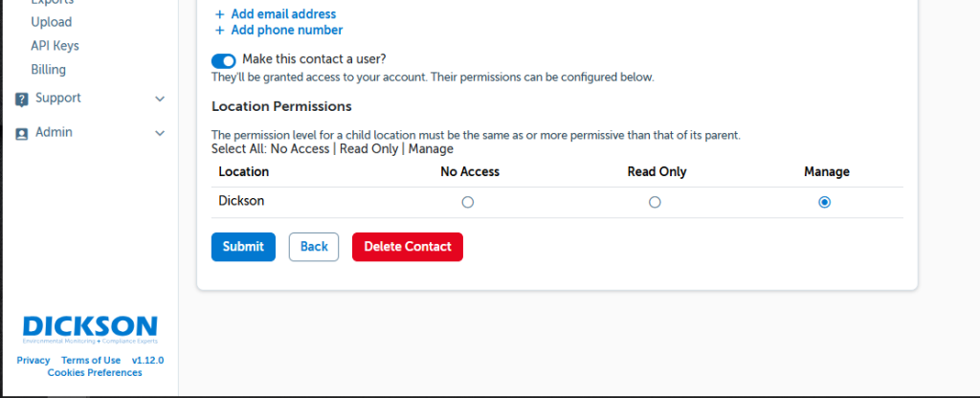
Task: Expand the Support menu chevron
Action: pos(160,99)
